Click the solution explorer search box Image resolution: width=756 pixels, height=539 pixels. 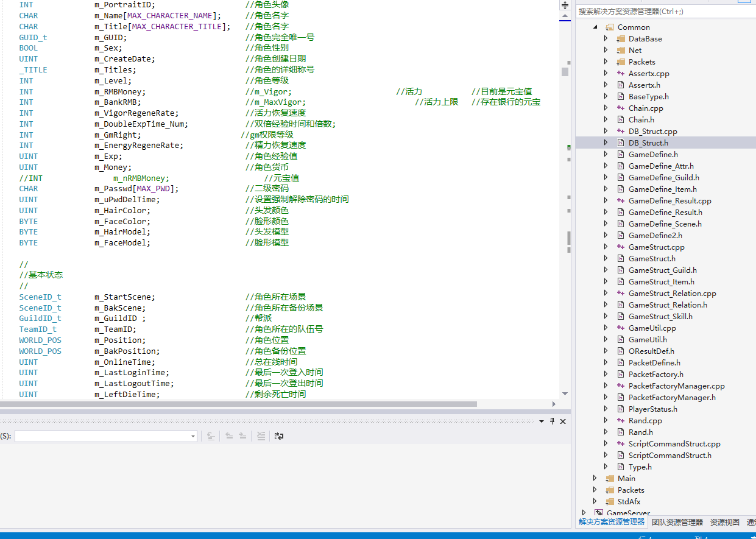664,11
